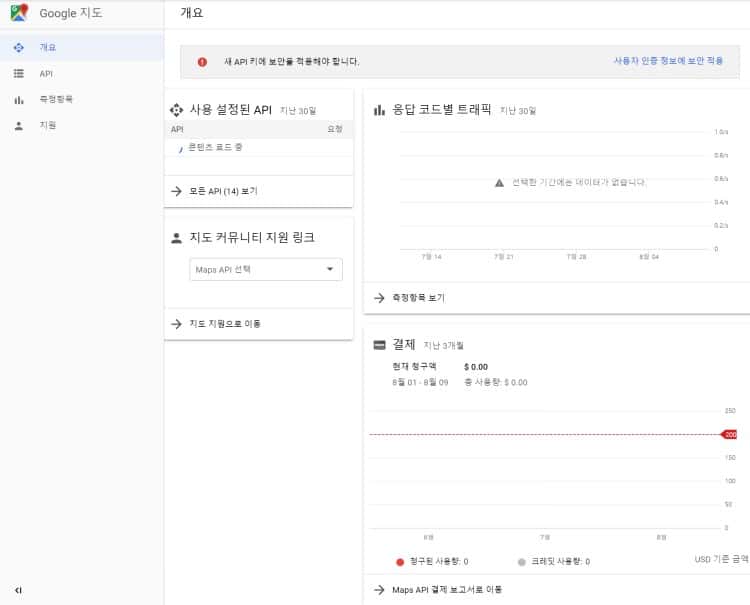Open Maps API 결제 보고서로 이동 link

tap(447, 590)
